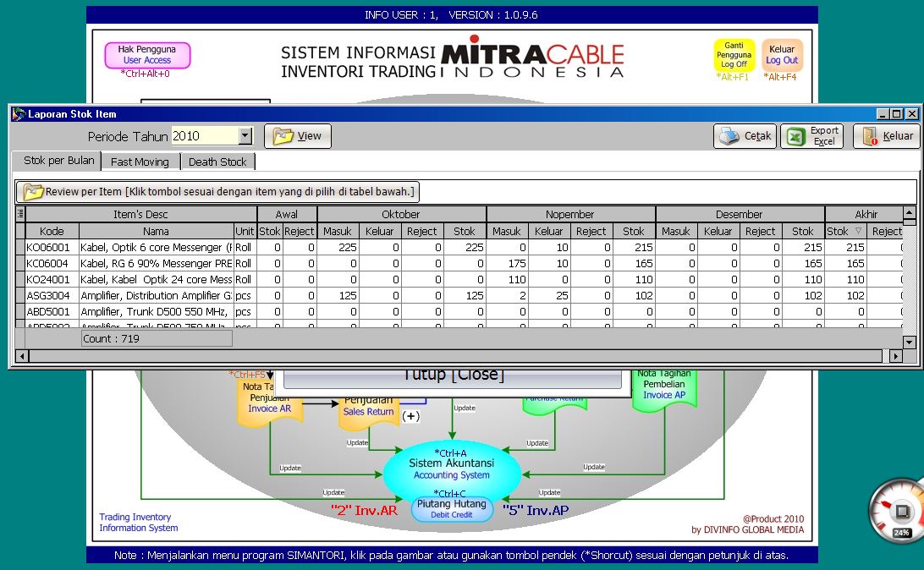Click the 2010 year input field
Screen dimensions: 924x570
[205, 136]
